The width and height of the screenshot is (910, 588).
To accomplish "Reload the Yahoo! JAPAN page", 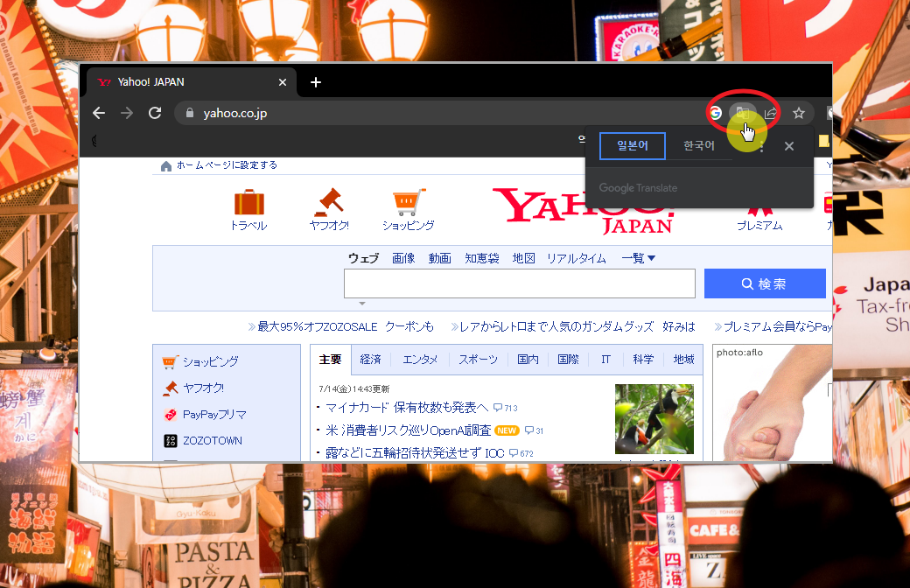I will click(155, 113).
